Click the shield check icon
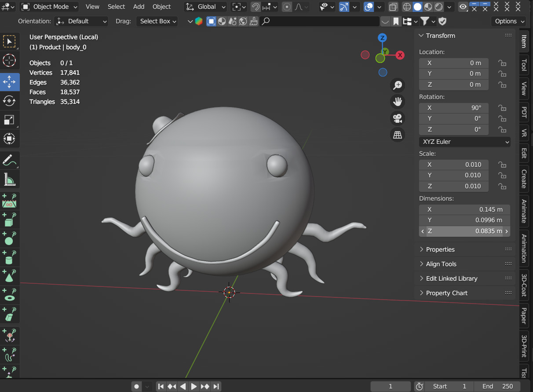The width and height of the screenshot is (533, 392). coord(442,21)
